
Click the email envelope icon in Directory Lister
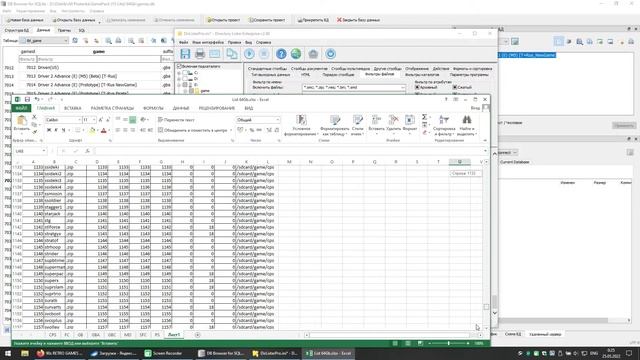215,54
